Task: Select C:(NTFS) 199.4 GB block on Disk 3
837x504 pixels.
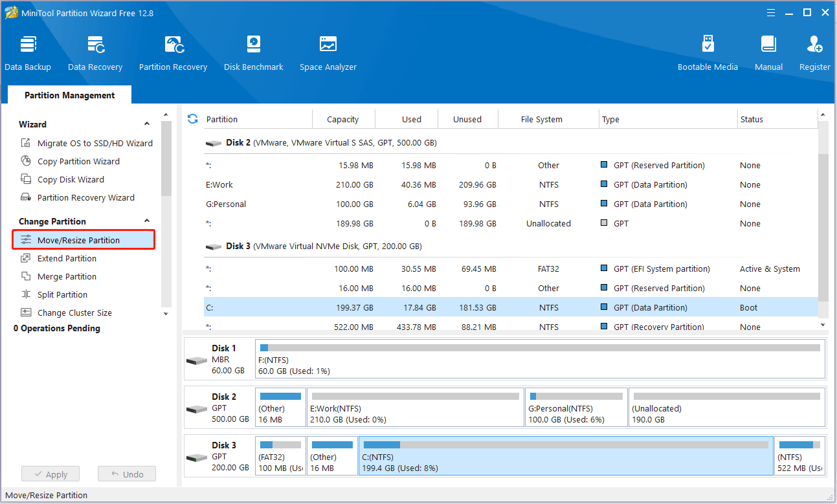Action: point(566,455)
